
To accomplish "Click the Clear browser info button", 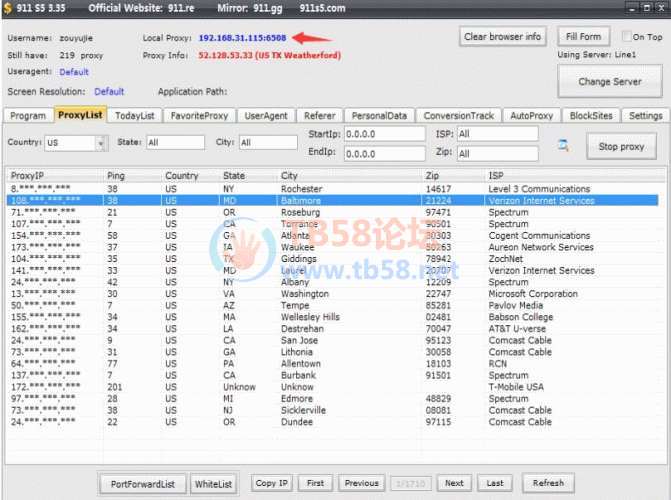I will [502, 37].
